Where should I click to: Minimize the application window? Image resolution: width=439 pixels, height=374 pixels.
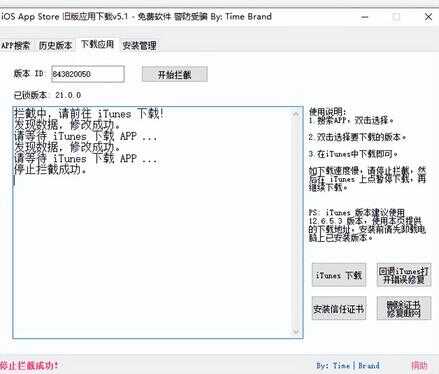click(x=365, y=17)
